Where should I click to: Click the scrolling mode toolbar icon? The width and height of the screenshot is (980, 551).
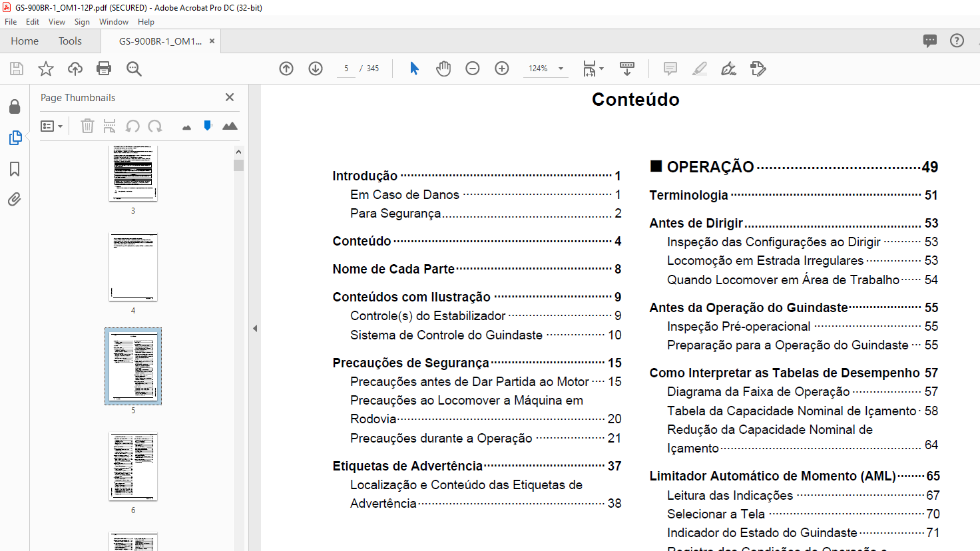pos(627,69)
